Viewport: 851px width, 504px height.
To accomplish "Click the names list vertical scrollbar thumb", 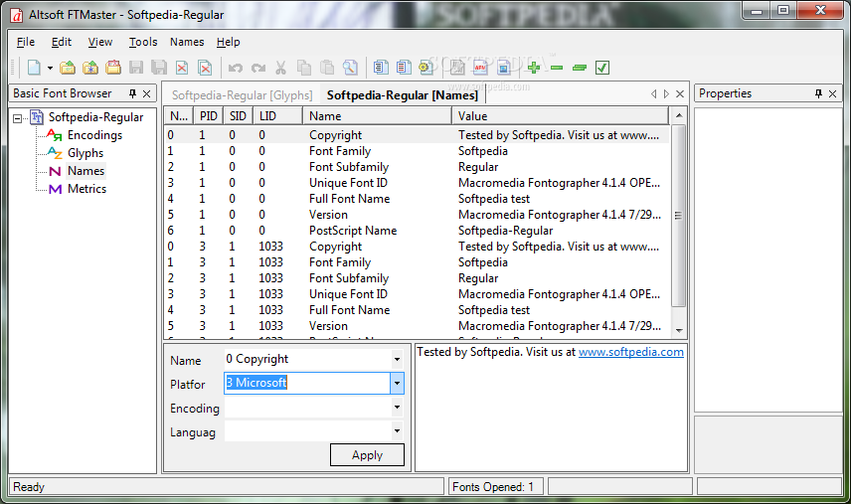I will tap(678, 216).
